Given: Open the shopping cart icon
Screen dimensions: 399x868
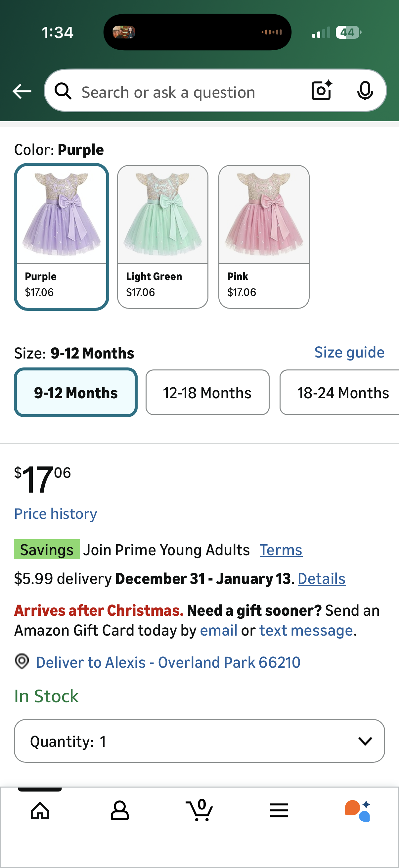Looking at the screenshot, I should tap(199, 810).
